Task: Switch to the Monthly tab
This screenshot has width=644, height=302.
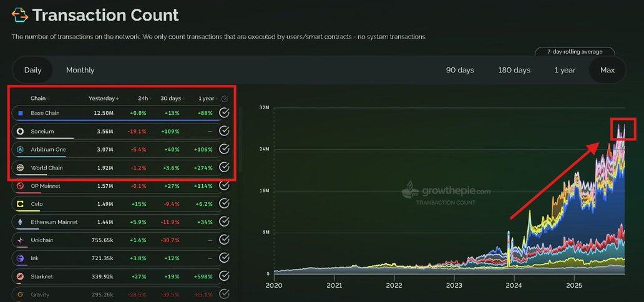Action: (x=80, y=70)
